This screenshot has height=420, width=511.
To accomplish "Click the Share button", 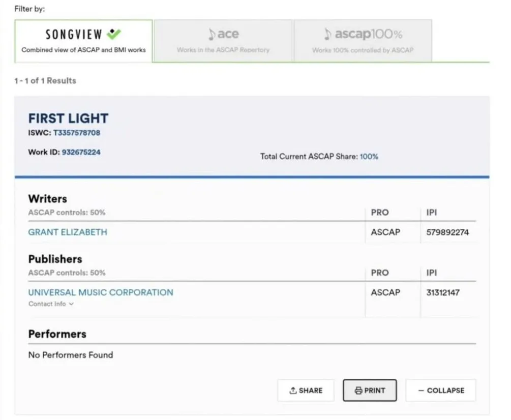I will point(306,391).
